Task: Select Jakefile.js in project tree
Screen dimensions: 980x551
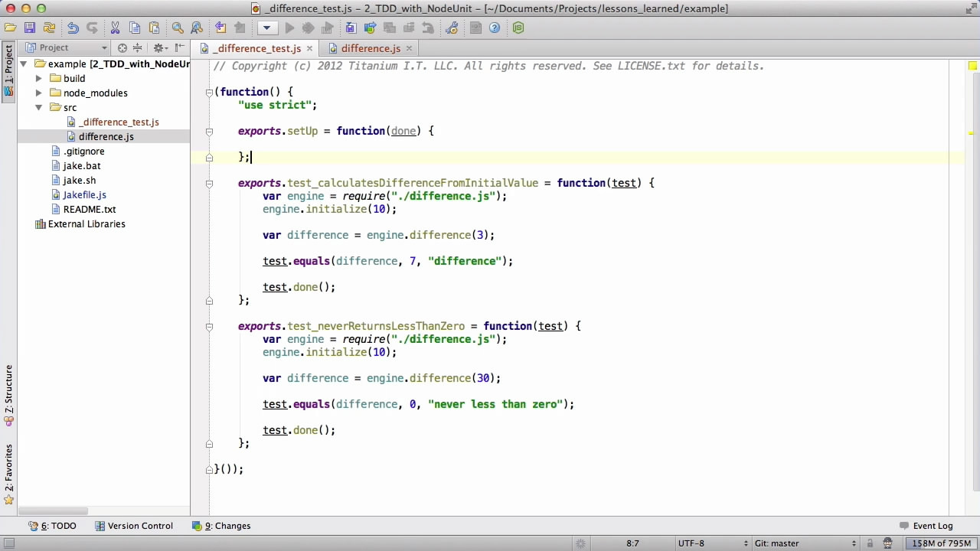Action: pyautogui.click(x=84, y=194)
